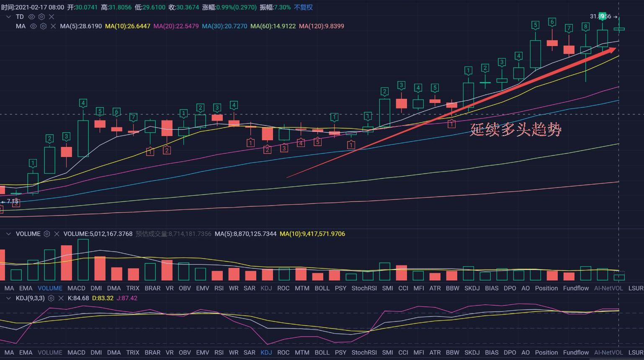This screenshot has width=644, height=360.
Task: Select BRAR tab in upper indicator row
Action: coord(152,288)
